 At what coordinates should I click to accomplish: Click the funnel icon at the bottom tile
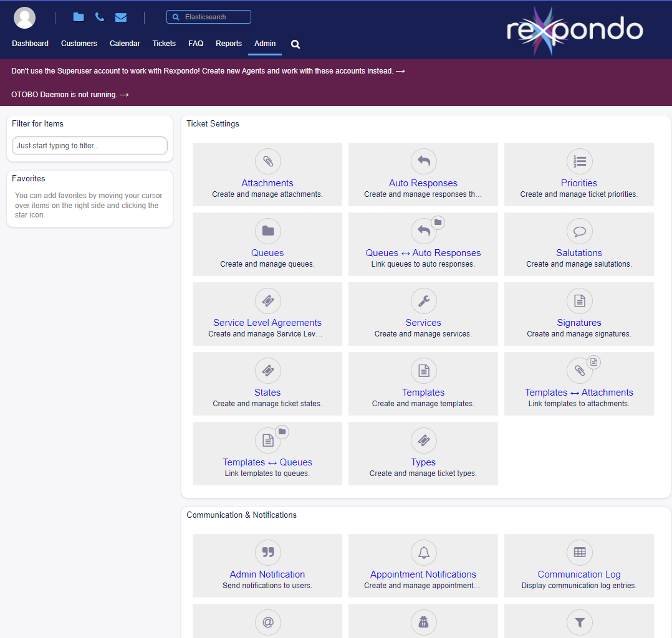(579, 622)
